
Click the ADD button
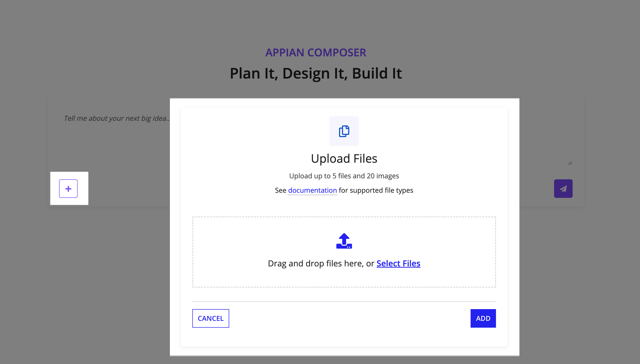tap(483, 318)
